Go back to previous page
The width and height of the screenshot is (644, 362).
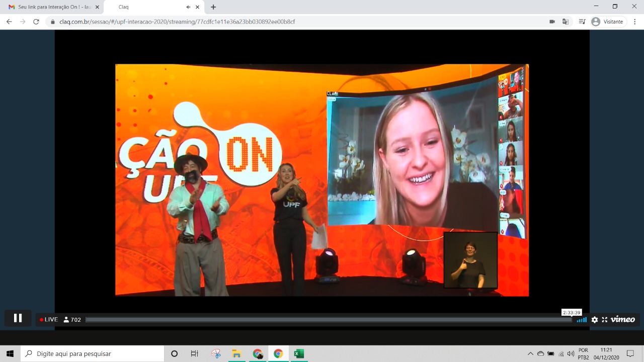pos(9,22)
